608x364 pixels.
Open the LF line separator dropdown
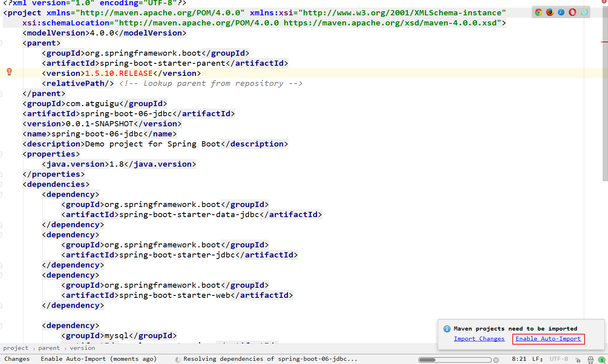tap(537, 359)
